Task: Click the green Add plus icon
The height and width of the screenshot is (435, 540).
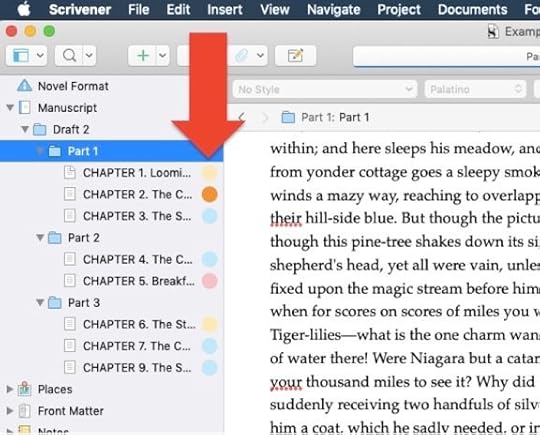Action: pyautogui.click(x=143, y=55)
